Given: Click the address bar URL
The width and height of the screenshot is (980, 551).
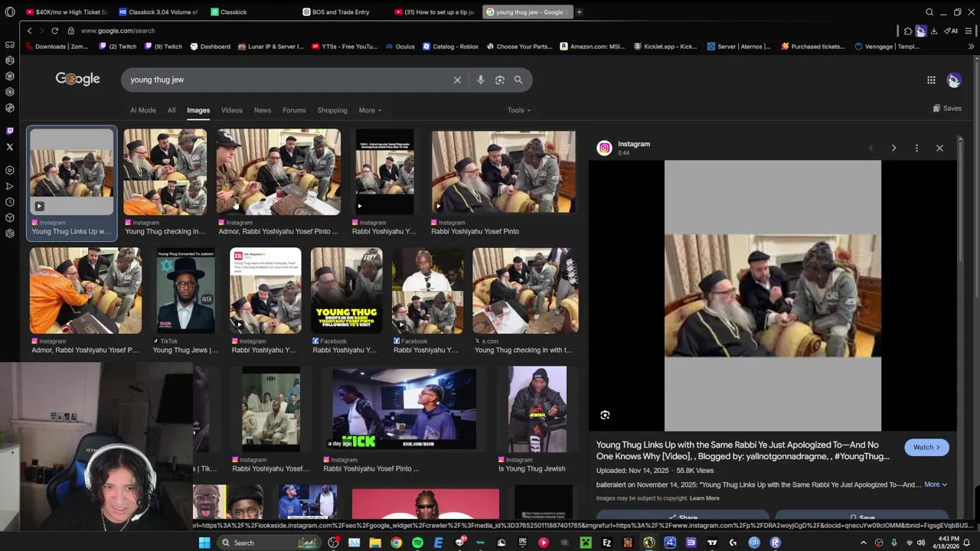Looking at the screenshot, I should 118,31.
